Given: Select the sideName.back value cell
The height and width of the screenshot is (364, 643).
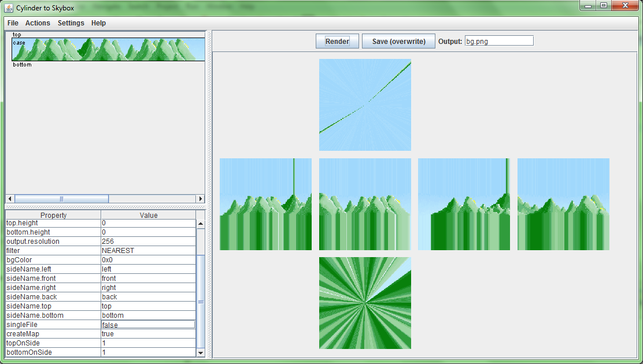Looking at the screenshot, I should point(149,297).
